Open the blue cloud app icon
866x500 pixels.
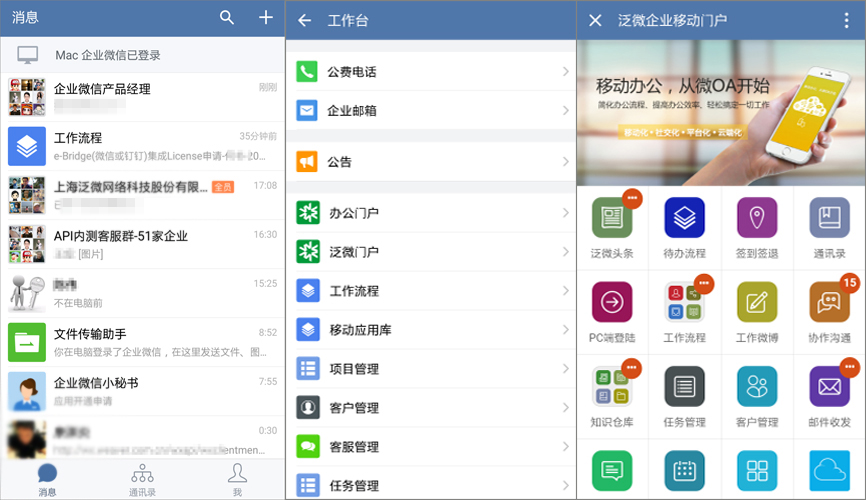pos(829,471)
